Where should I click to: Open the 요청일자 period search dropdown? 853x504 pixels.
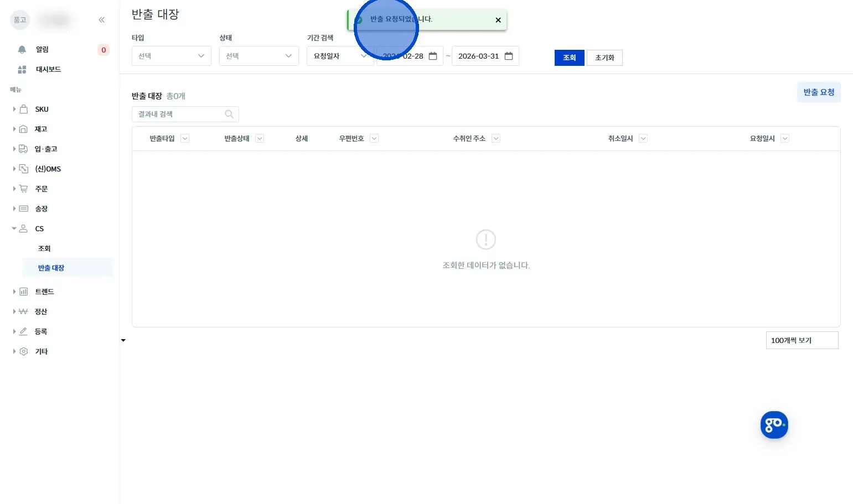[340, 56]
